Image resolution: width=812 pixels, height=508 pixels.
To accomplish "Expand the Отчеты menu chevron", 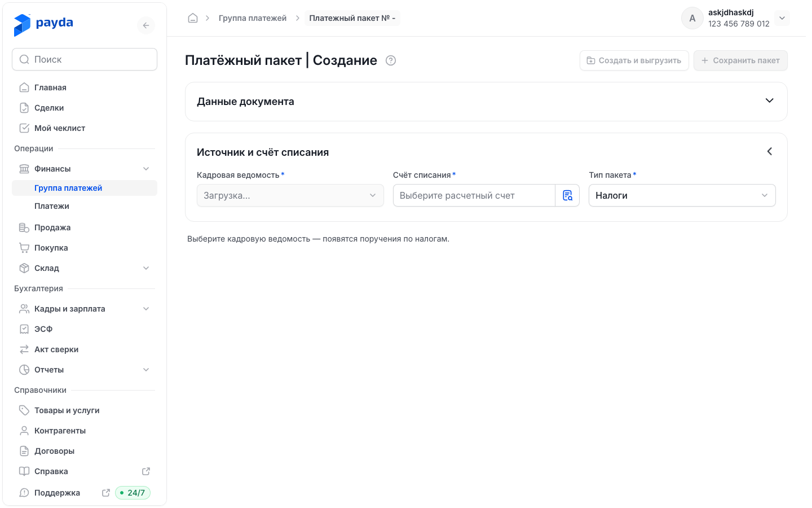I will pos(146,370).
